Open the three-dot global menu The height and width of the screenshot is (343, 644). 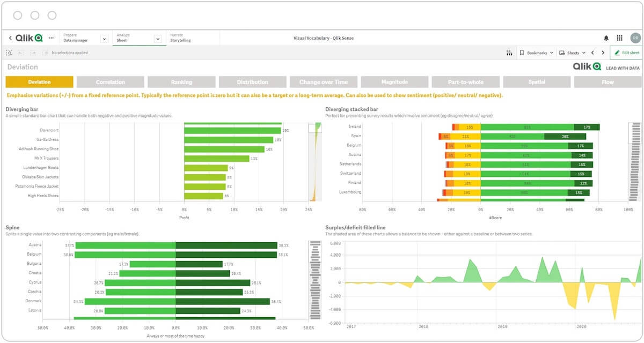coord(51,38)
